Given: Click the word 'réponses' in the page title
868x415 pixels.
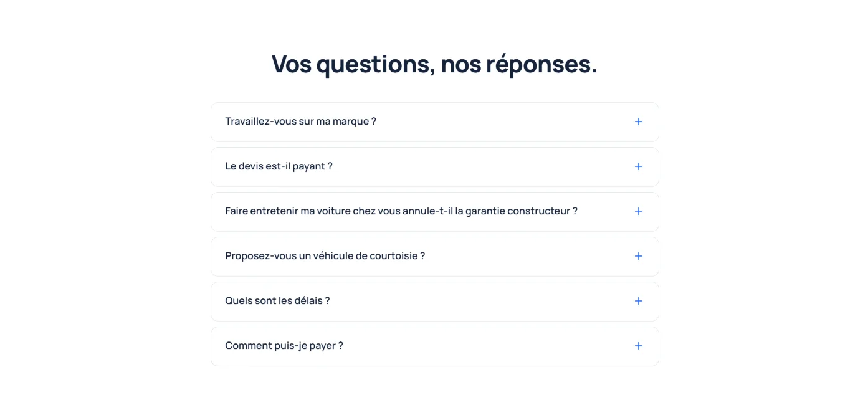Looking at the screenshot, I should [538, 65].
